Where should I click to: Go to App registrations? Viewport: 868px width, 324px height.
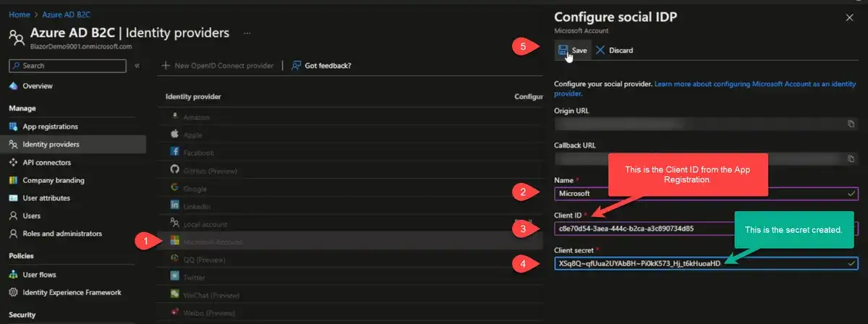(50, 127)
